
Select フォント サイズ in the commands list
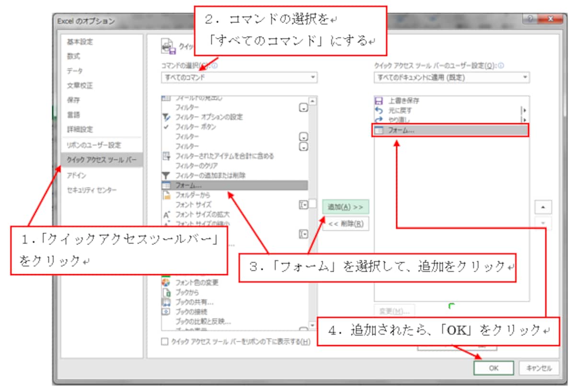tap(193, 205)
